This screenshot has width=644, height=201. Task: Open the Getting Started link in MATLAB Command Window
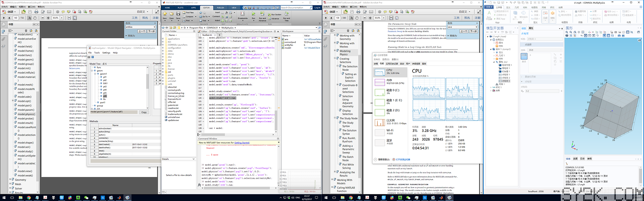[242, 143]
